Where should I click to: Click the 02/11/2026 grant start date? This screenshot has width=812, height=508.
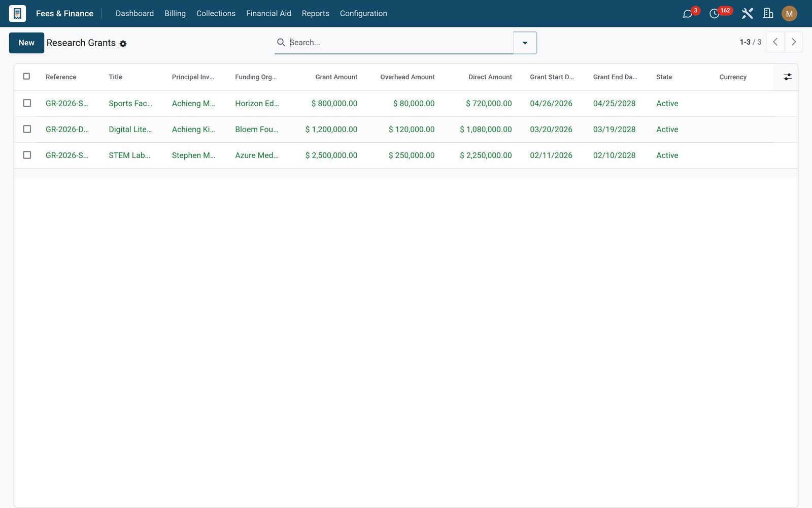click(x=551, y=155)
